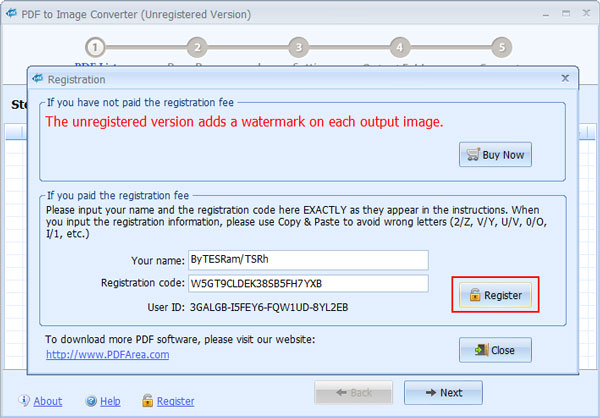Click the 'Registration code:' label
Screen dimensions: 600x418
[143, 283]
